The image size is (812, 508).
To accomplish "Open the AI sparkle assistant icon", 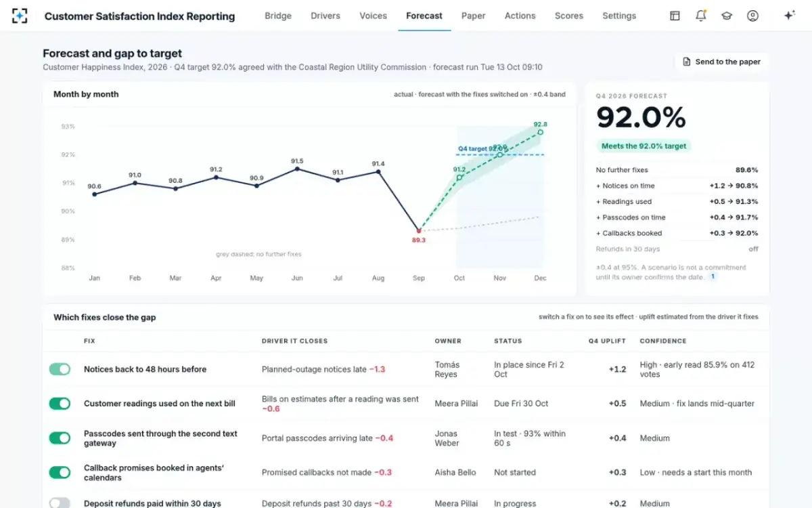I will [789, 16].
